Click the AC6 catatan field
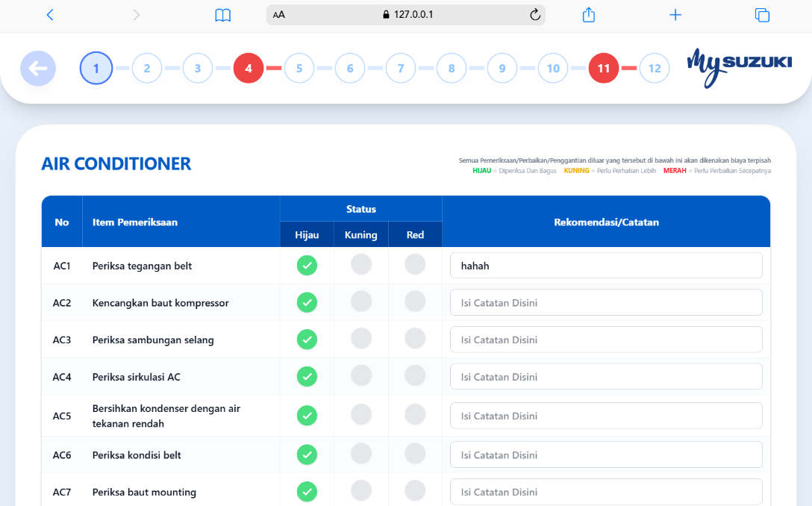 [607, 455]
